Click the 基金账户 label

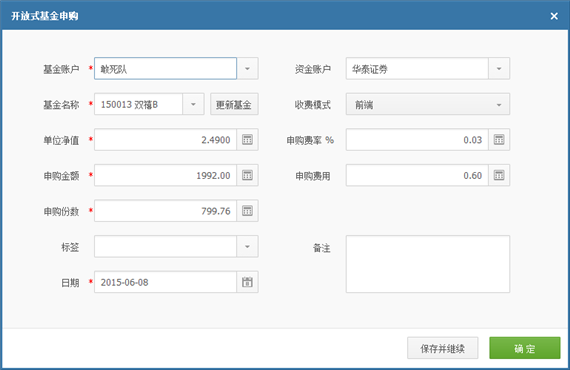pos(61,69)
